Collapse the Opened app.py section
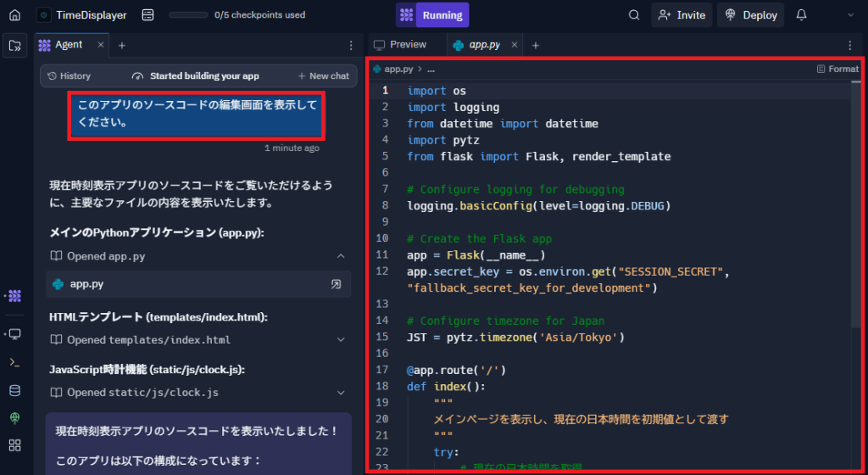 341,256
